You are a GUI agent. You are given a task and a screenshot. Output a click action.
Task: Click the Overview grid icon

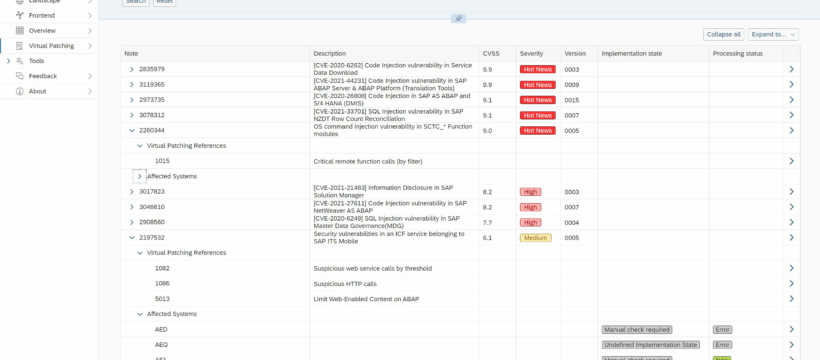[x=20, y=31]
